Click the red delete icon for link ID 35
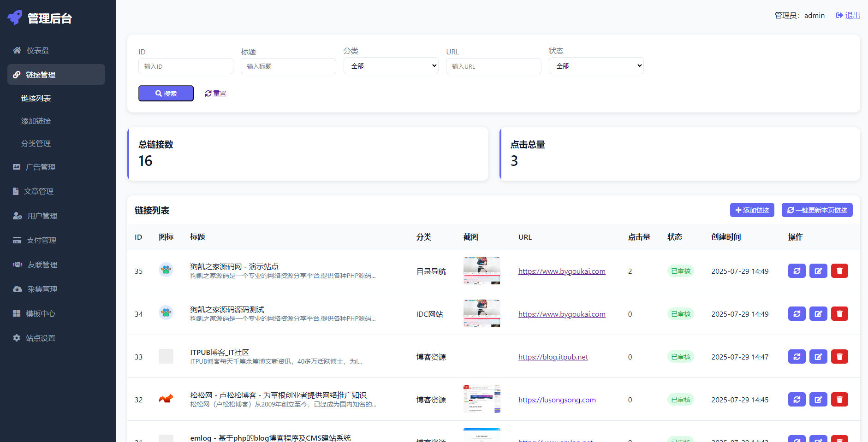Viewport: 868px width, 442px height. coord(839,271)
